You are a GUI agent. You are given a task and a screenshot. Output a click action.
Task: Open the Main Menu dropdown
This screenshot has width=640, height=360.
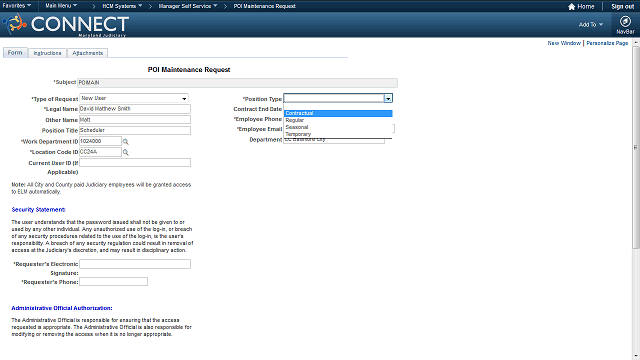coord(61,6)
